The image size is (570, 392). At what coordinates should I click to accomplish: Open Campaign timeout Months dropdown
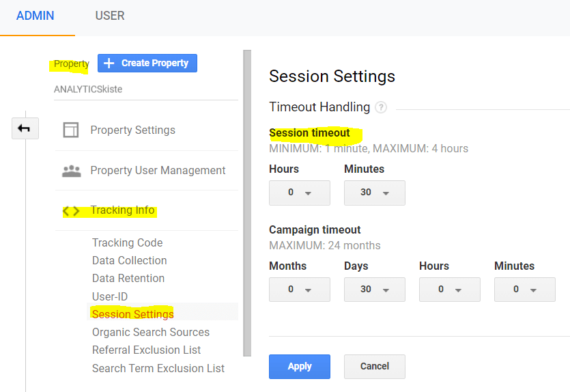pyautogui.click(x=299, y=290)
